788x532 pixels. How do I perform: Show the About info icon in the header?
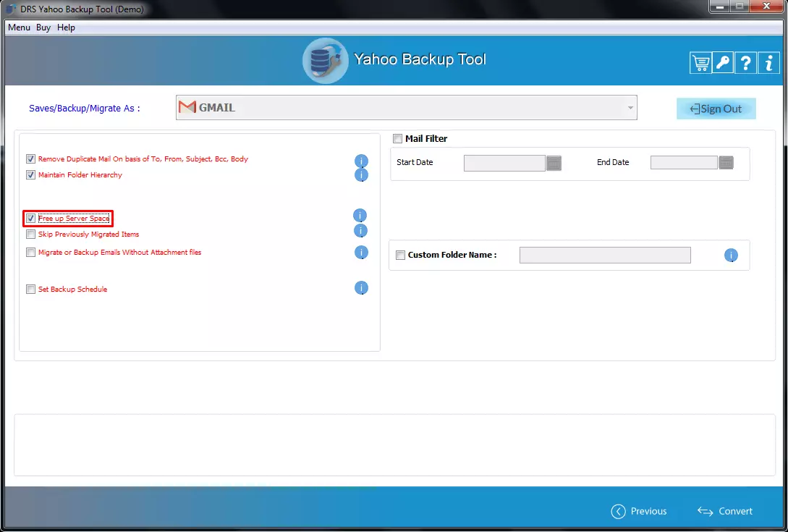click(x=769, y=63)
